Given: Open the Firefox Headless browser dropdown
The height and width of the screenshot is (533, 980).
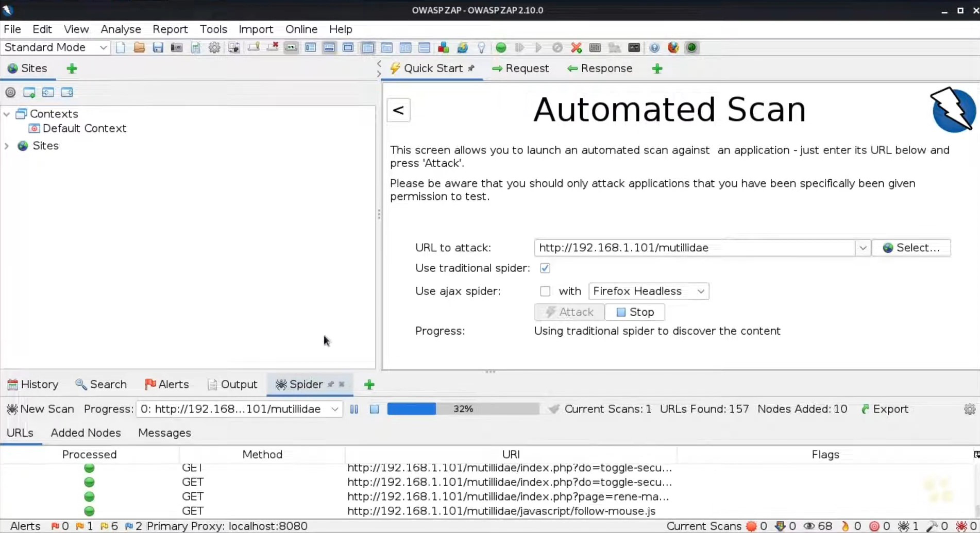Looking at the screenshot, I should click(649, 291).
